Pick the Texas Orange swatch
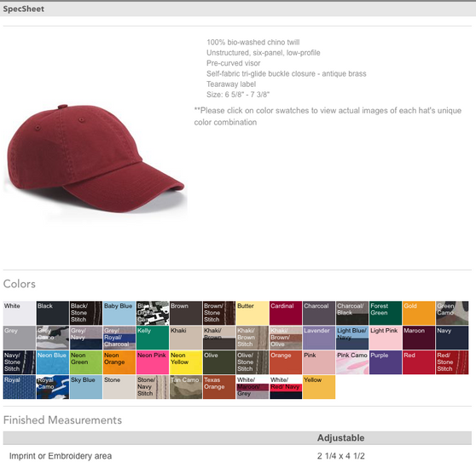 pyautogui.click(x=219, y=387)
